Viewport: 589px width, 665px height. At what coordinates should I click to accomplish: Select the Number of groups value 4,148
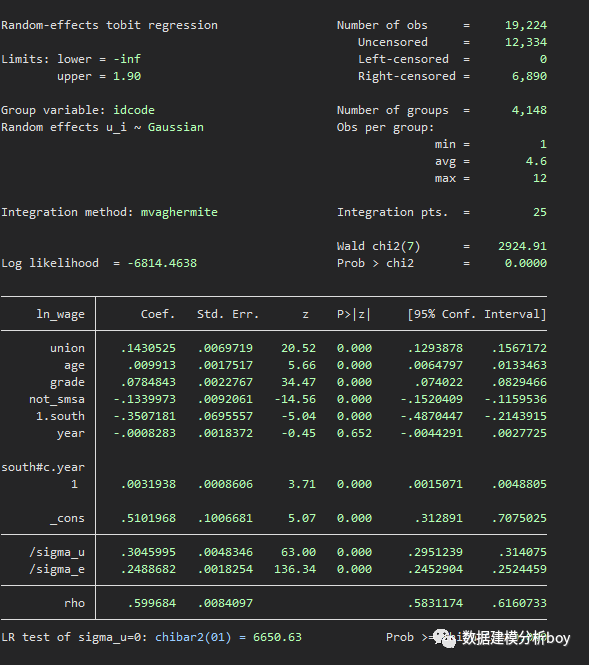(529, 110)
